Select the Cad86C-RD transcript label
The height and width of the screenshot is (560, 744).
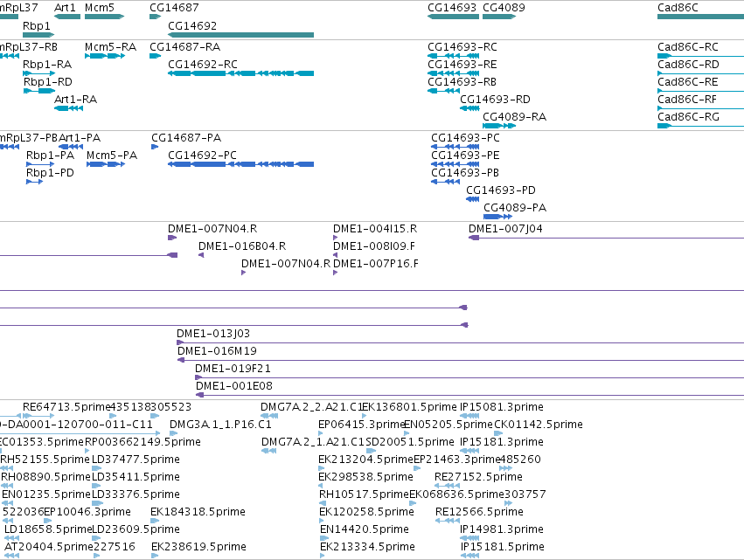(x=689, y=65)
